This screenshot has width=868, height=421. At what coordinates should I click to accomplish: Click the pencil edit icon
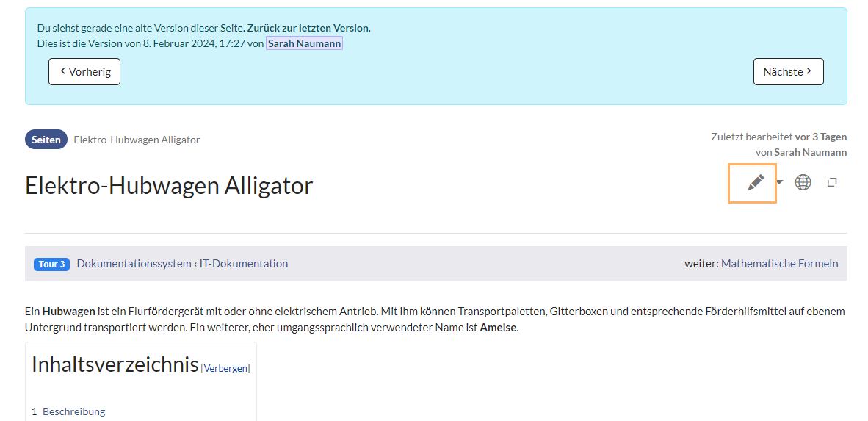pyautogui.click(x=756, y=182)
